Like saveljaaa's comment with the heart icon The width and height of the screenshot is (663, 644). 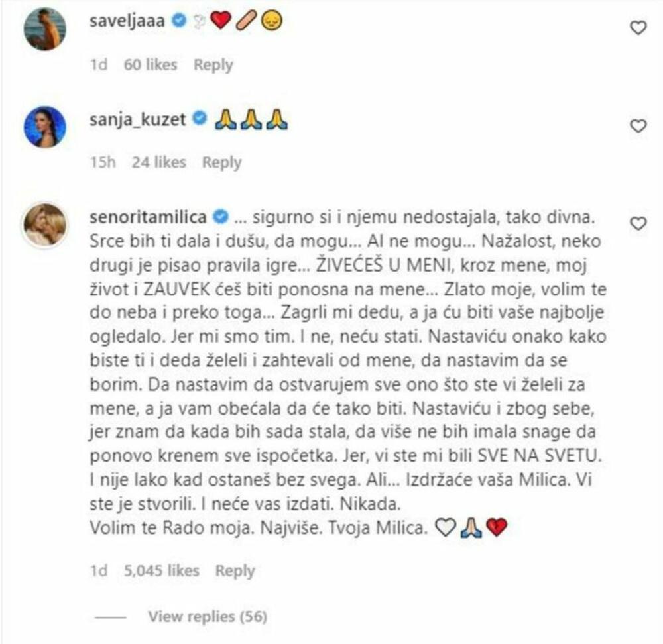point(638,28)
